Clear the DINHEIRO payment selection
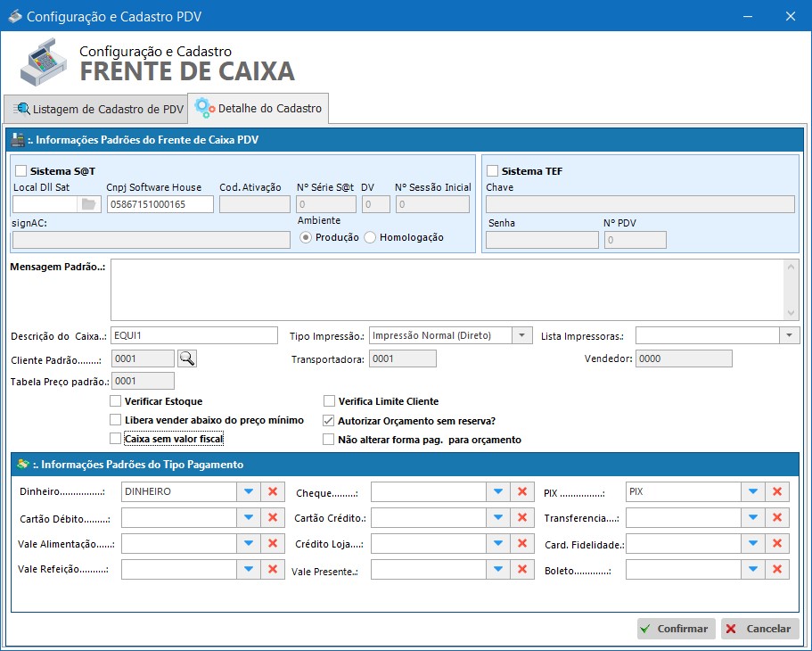 pos(271,491)
